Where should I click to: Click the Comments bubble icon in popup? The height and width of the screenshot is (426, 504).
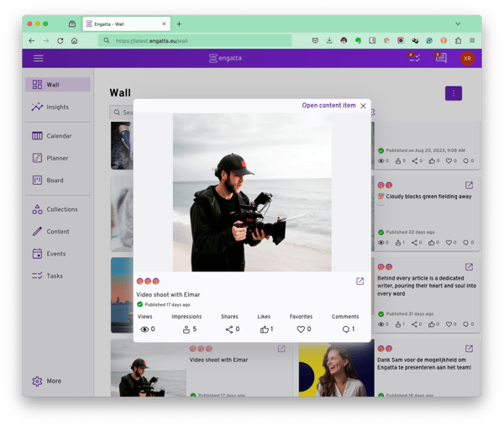[x=345, y=329]
